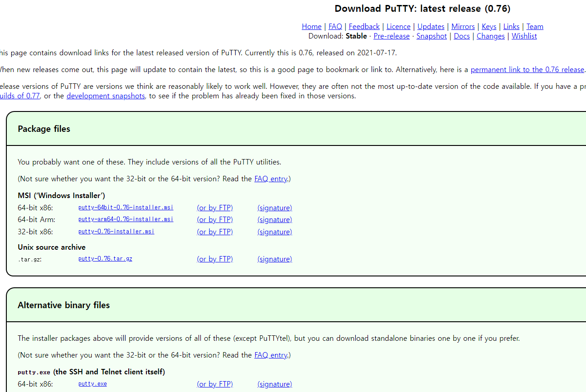The height and width of the screenshot is (392, 586).
Task: Open the Updates link
Action: (431, 26)
